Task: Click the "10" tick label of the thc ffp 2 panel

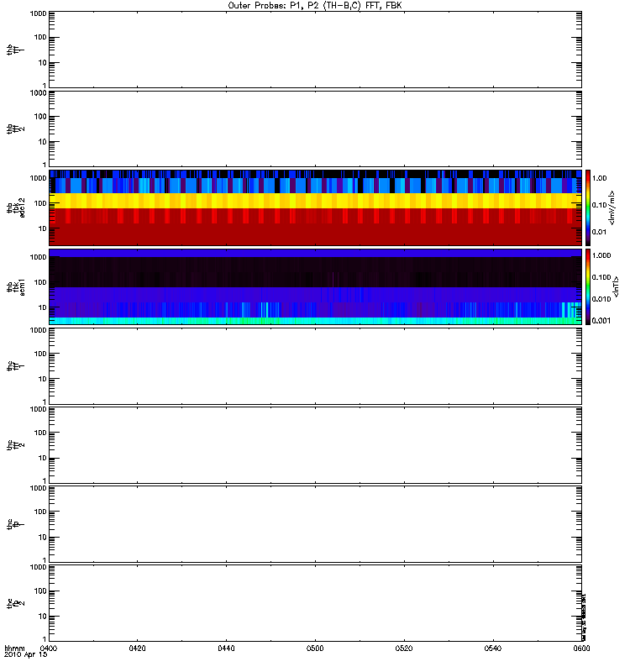Action: pos(43,617)
